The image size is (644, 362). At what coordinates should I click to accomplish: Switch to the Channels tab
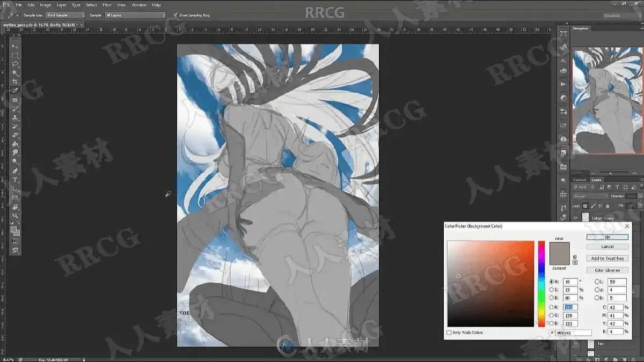(580, 180)
